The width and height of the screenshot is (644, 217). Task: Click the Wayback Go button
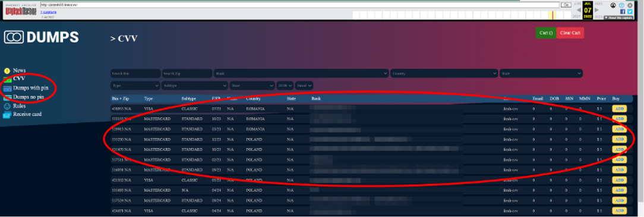[566, 5]
